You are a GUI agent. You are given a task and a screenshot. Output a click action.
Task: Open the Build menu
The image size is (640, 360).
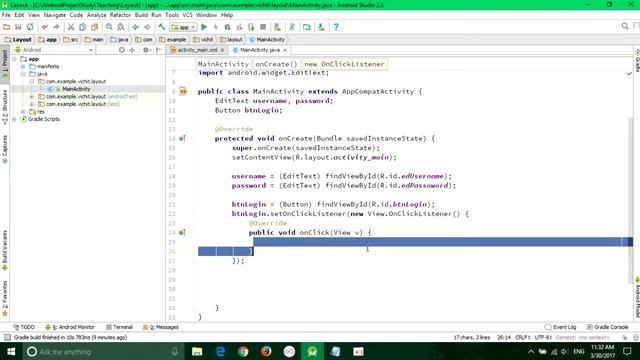[x=141, y=15]
